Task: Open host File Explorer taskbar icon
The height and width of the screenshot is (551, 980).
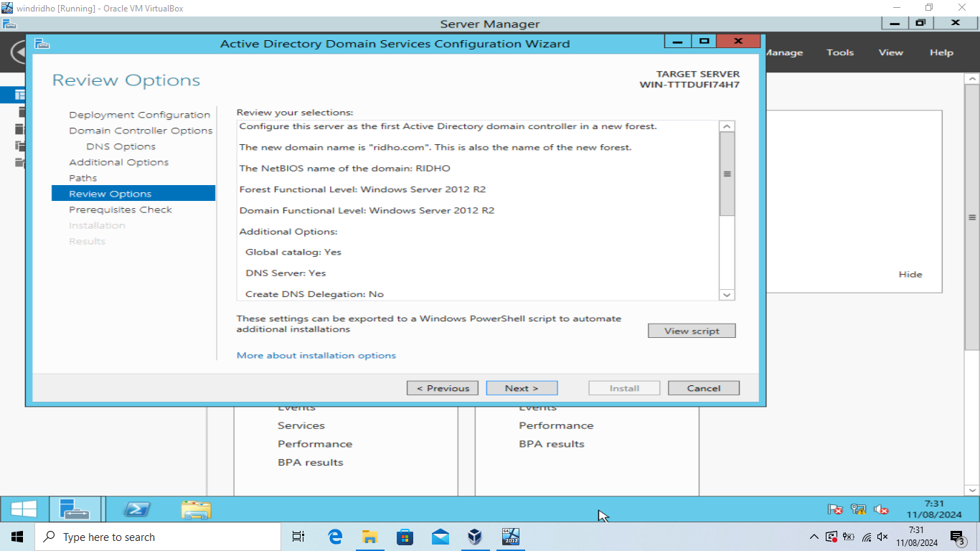Action: (x=369, y=537)
